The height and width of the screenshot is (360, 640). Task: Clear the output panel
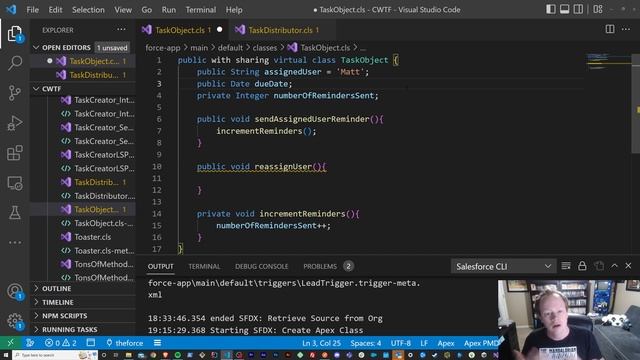tap(566, 266)
